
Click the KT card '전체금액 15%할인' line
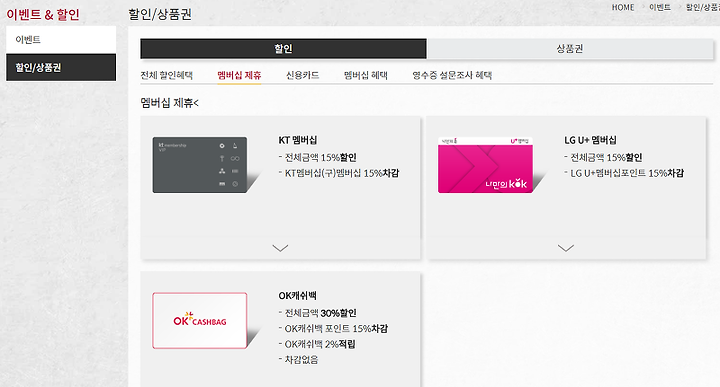(x=321, y=157)
